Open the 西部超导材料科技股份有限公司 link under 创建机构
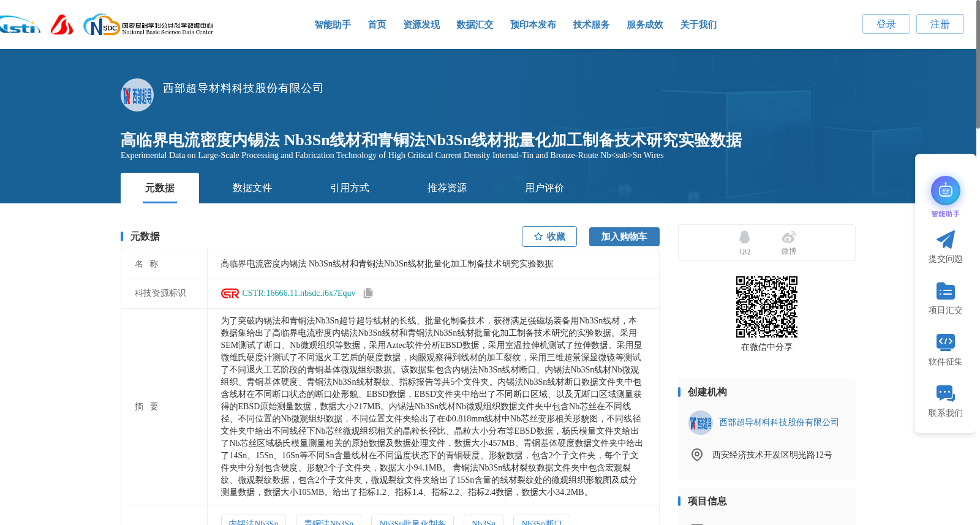Viewport: 980px width, 525px height. 779,423
